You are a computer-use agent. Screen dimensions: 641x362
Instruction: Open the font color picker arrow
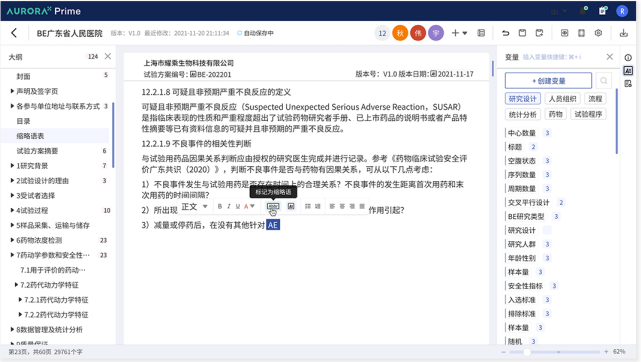pos(252,206)
